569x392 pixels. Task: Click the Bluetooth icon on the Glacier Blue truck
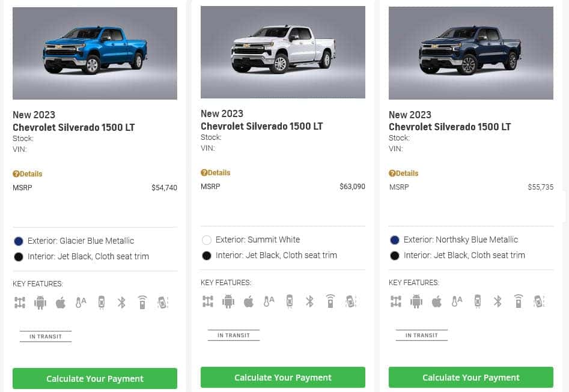[x=121, y=303]
